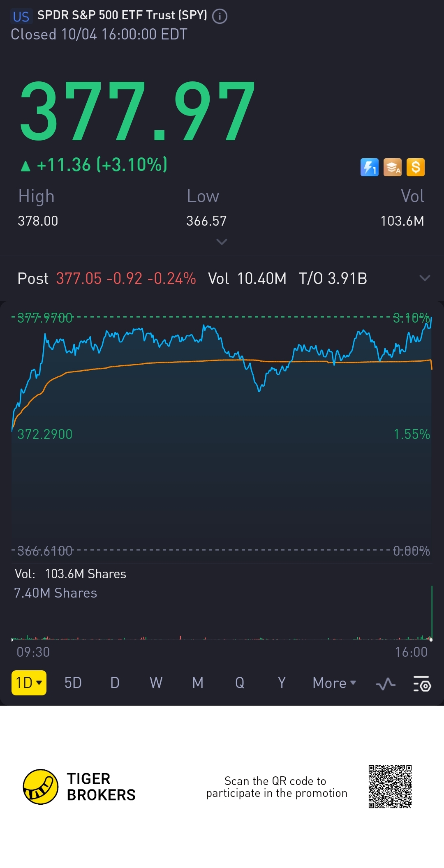Tap the orange stacked layers badge
Screen dimensions: 444x868
[x=392, y=167]
